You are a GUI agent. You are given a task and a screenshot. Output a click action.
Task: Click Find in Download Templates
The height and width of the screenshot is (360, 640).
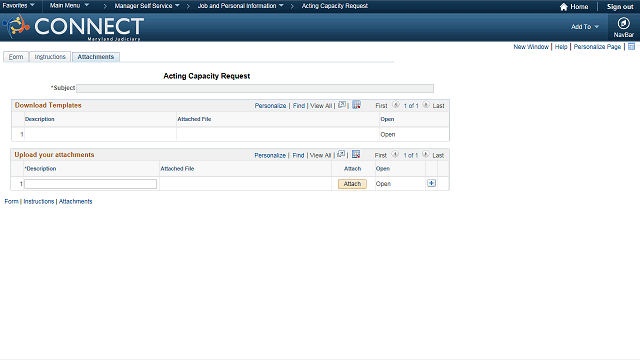[x=299, y=106]
